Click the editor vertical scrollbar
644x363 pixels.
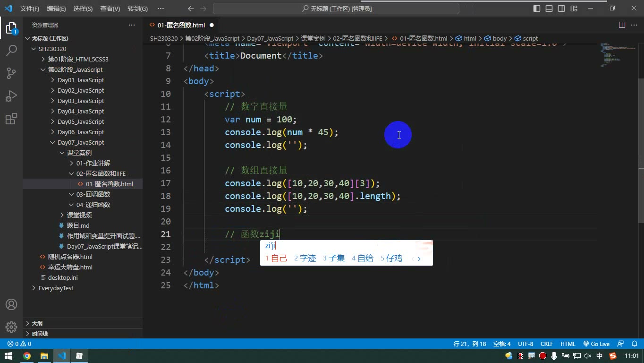tap(640, 151)
